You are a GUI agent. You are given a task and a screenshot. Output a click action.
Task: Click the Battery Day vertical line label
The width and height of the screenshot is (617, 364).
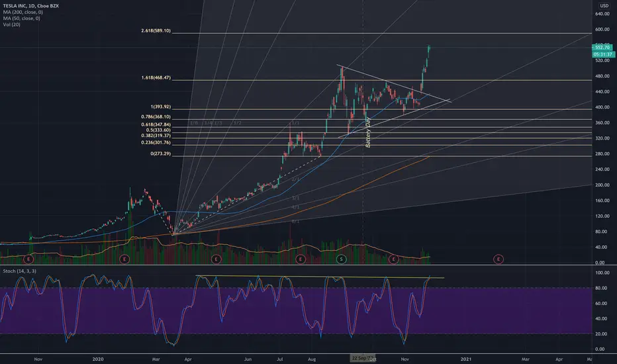tap(368, 133)
